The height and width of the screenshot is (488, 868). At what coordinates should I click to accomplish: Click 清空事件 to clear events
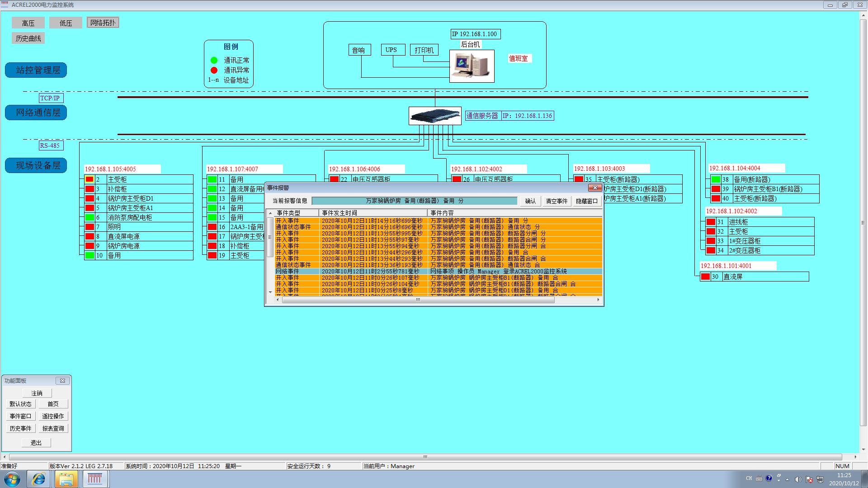click(556, 201)
